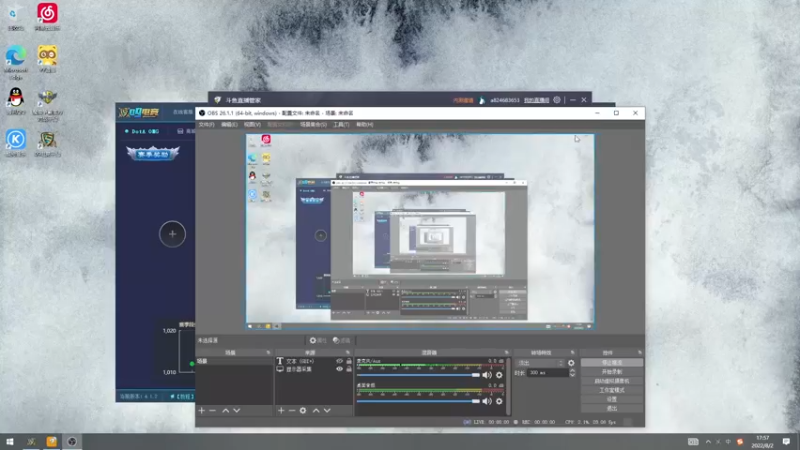This screenshot has height=450, width=800.
Task: Click the OBS preview canvas
Action: [x=420, y=232]
